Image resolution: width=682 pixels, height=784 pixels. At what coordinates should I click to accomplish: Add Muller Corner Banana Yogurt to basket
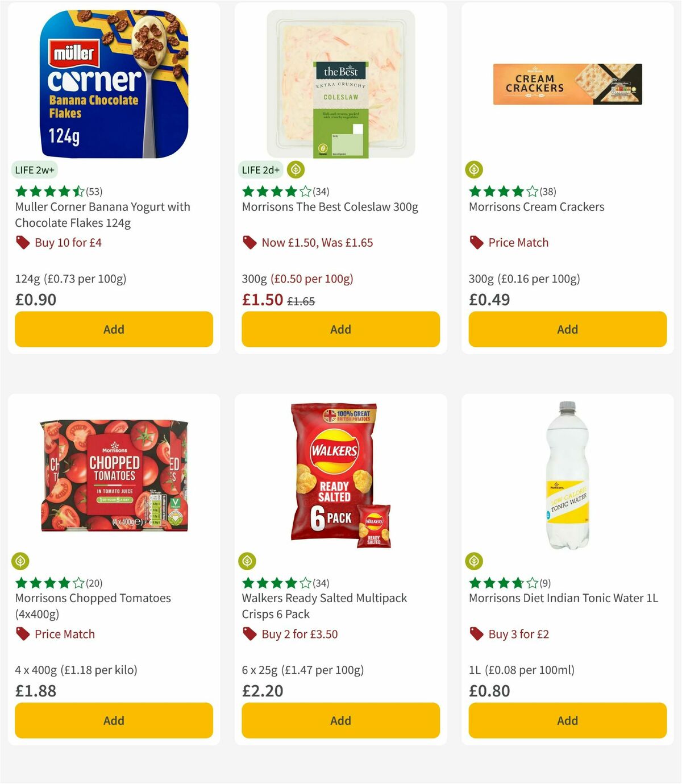(114, 329)
